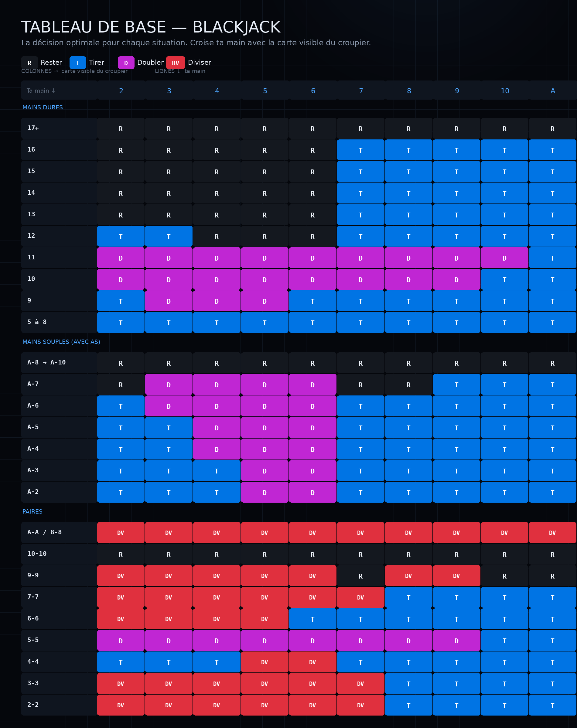Screen dimensions: 577x728
Task: Select the "9-9" row label
Action: 59,576
